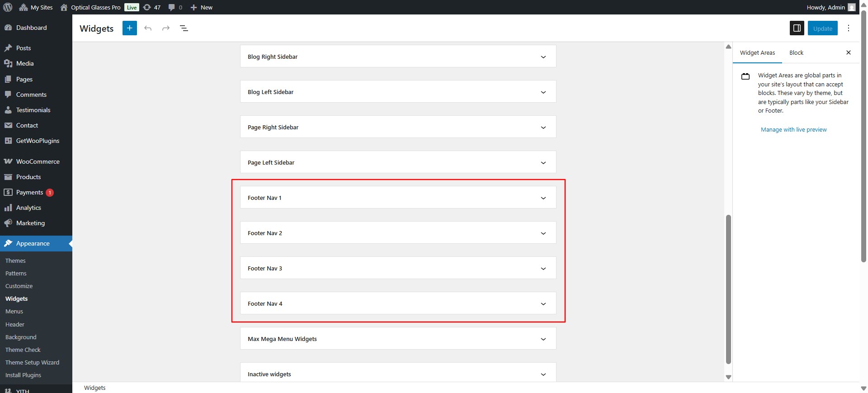Click Manage with live preview link

(793, 129)
